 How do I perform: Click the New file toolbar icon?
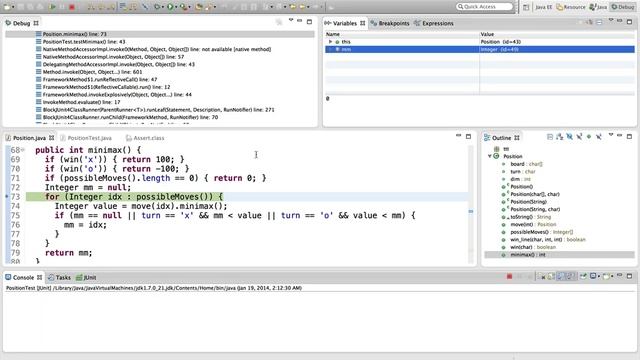click(7, 7)
